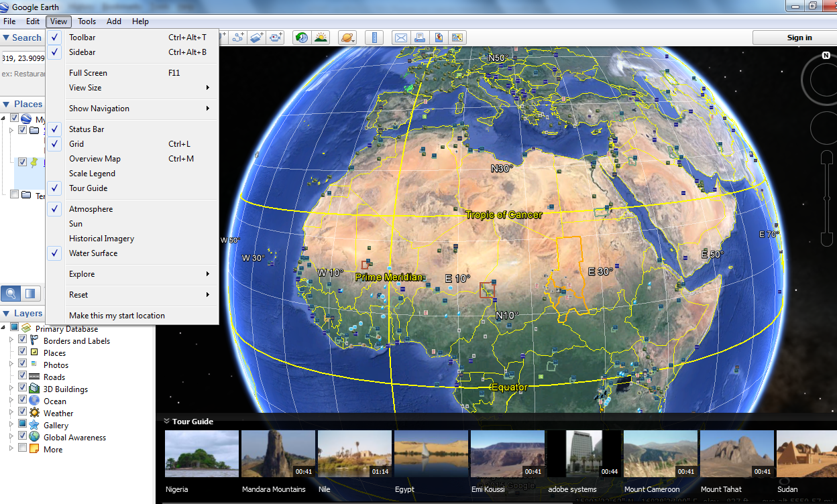This screenshot has width=837, height=504.
Task: Enable the More layer checkbox
Action: [x=22, y=449]
